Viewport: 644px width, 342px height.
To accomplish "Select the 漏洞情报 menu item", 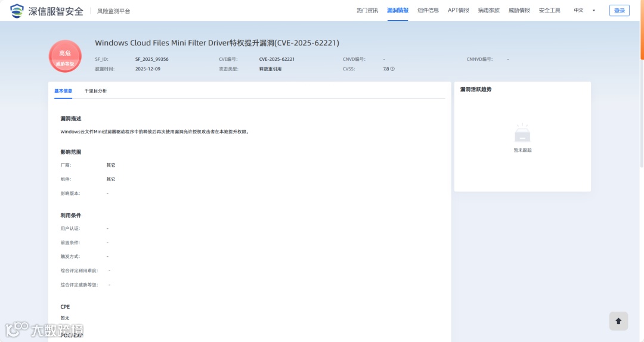I will pyautogui.click(x=398, y=10).
